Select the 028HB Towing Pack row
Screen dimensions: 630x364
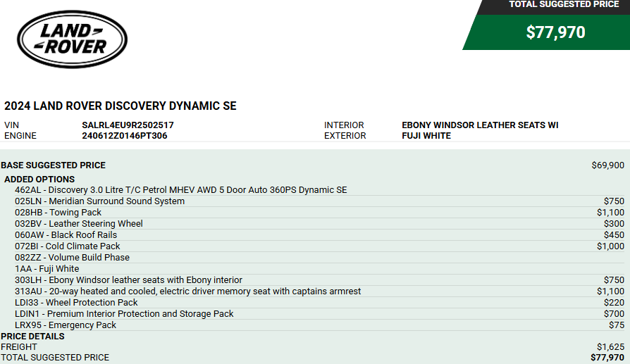click(x=319, y=213)
